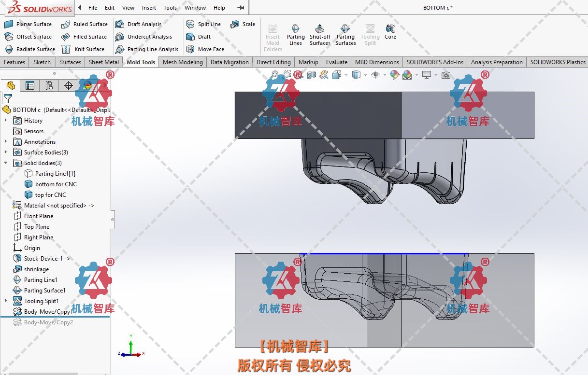Switch to the Sheet Metal tab
This screenshot has width=588, height=375.
[x=104, y=62]
